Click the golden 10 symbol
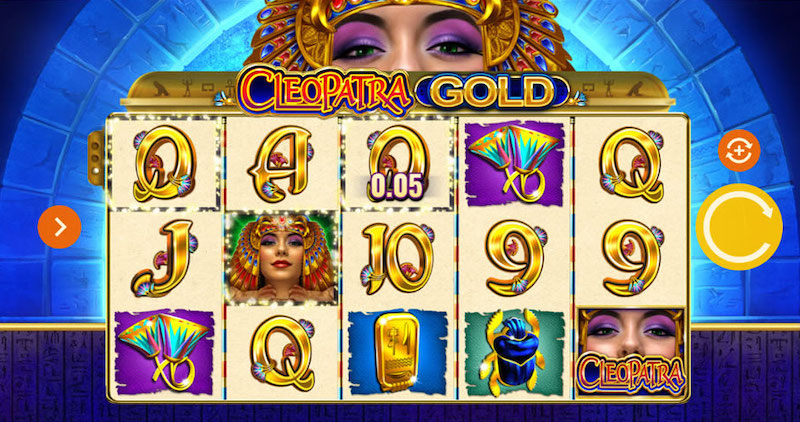This screenshot has height=422, width=800. point(398,258)
